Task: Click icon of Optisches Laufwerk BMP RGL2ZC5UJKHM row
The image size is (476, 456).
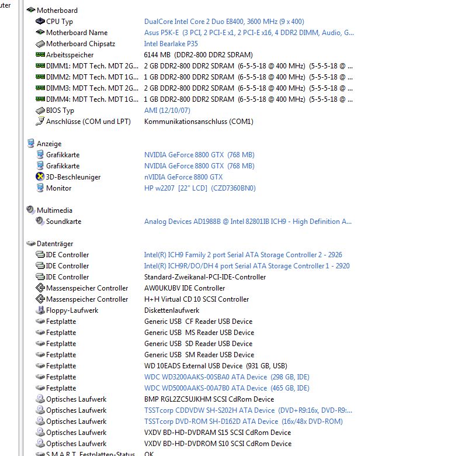Action: tap(40, 399)
